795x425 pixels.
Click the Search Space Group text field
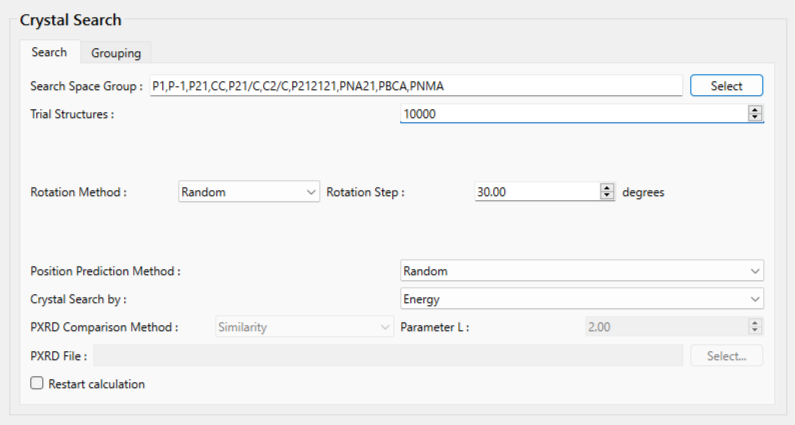(x=415, y=86)
